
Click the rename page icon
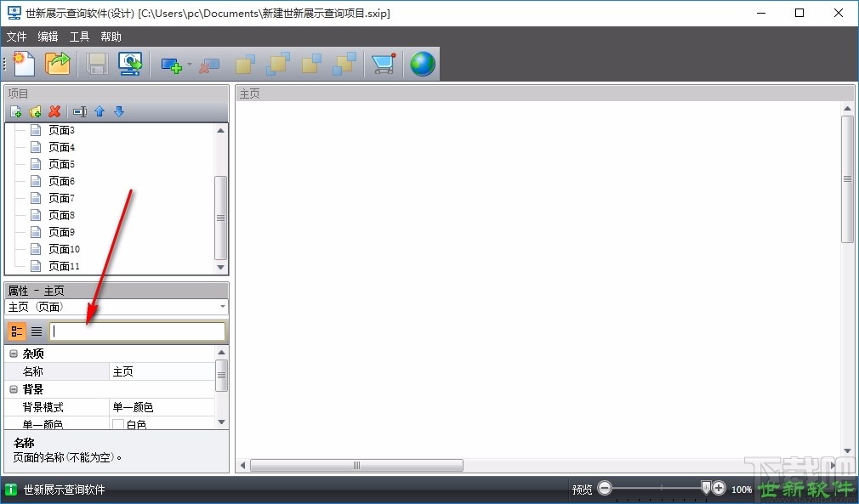80,111
